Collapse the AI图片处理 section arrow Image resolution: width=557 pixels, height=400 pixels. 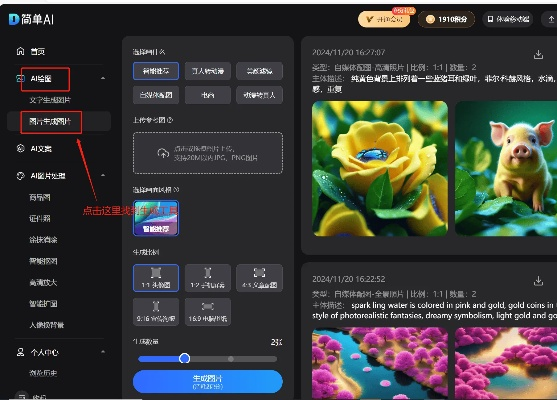[103, 175]
